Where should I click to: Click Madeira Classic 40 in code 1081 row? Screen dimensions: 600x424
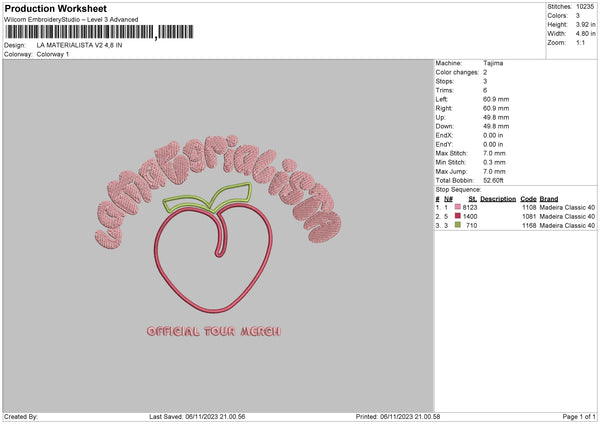click(567, 217)
